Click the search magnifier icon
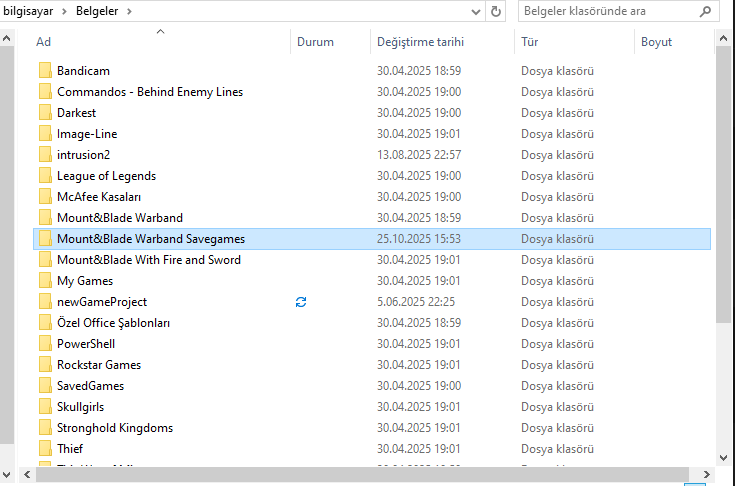The image size is (735, 486). [705, 11]
